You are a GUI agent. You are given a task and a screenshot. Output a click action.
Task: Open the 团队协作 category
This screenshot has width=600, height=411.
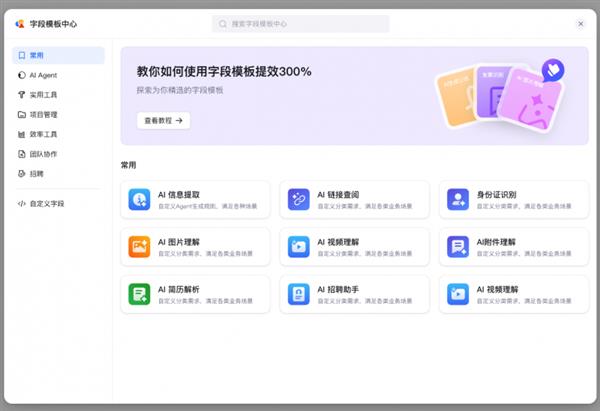(59, 154)
